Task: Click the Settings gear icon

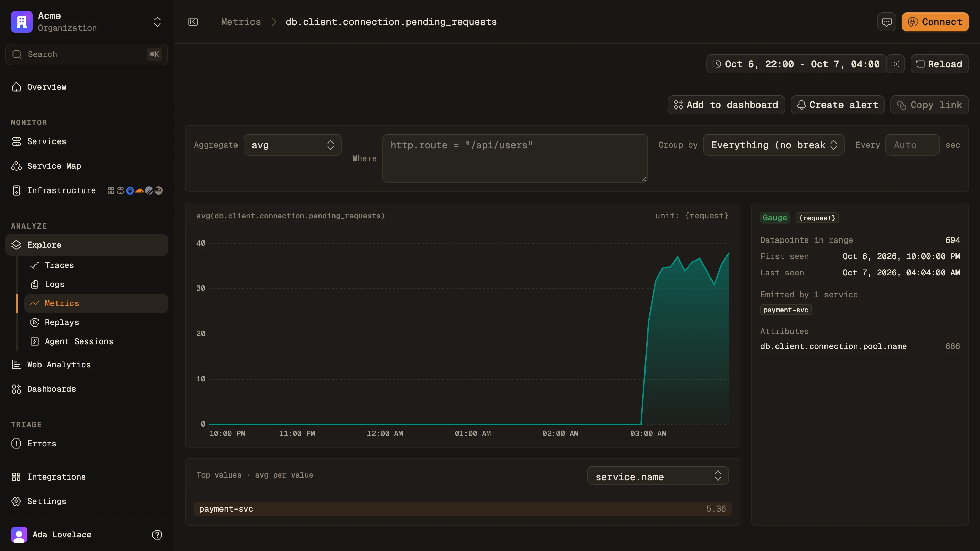Action: pyautogui.click(x=16, y=501)
